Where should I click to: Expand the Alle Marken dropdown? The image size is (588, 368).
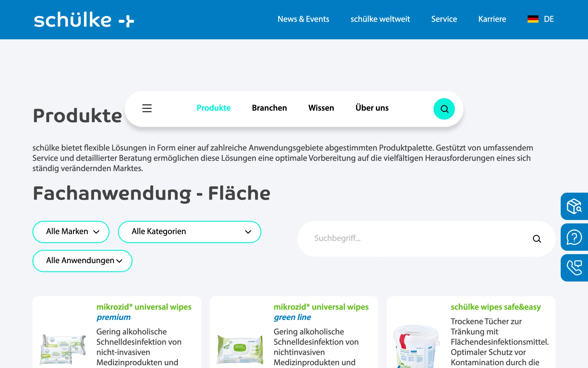[x=71, y=232]
